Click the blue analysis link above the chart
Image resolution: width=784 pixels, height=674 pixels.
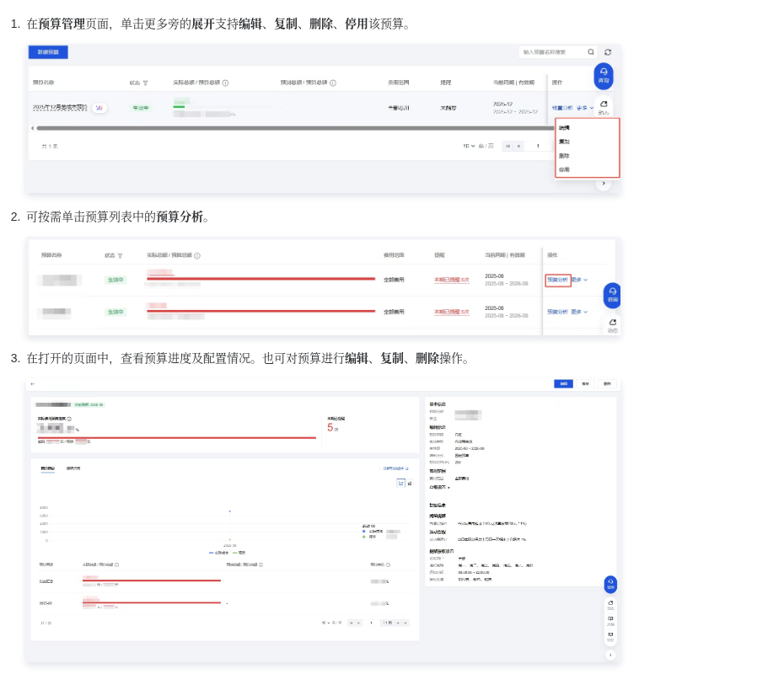[395, 468]
